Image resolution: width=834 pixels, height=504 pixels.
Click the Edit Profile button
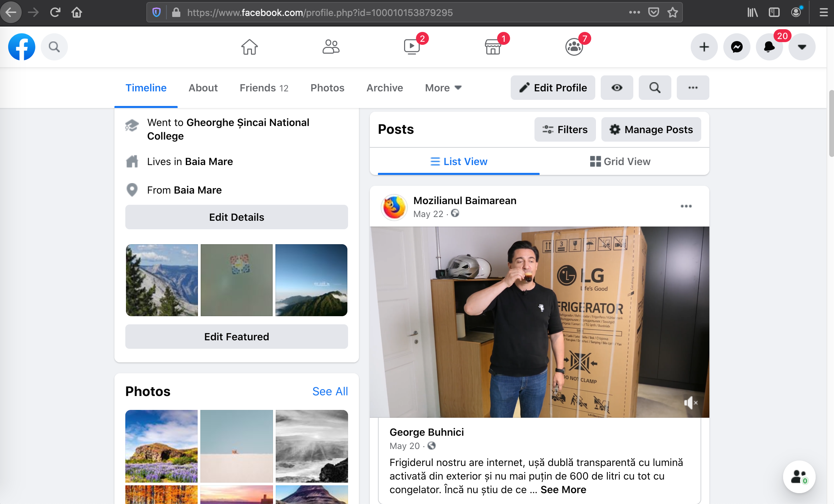click(552, 88)
